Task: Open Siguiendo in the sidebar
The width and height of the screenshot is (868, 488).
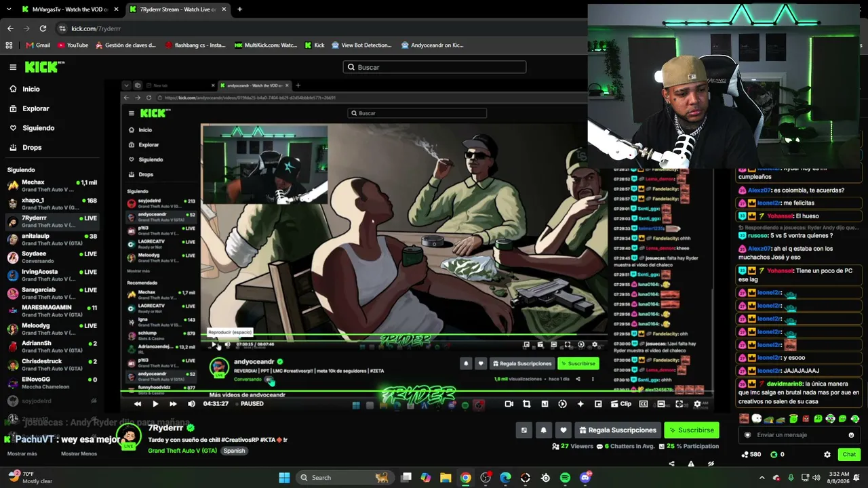Action: click(32, 128)
